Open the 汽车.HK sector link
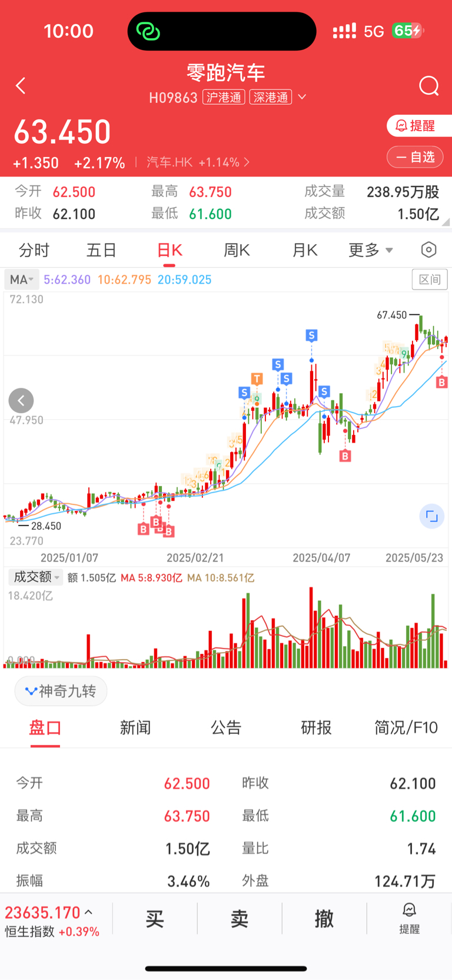This screenshot has height=980, width=452. [198, 162]
